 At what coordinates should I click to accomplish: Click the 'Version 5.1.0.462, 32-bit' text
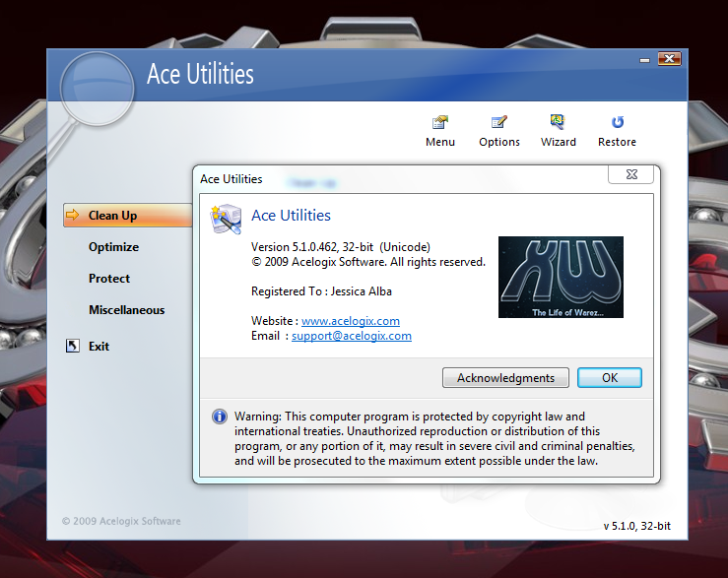tap(312, 247)
